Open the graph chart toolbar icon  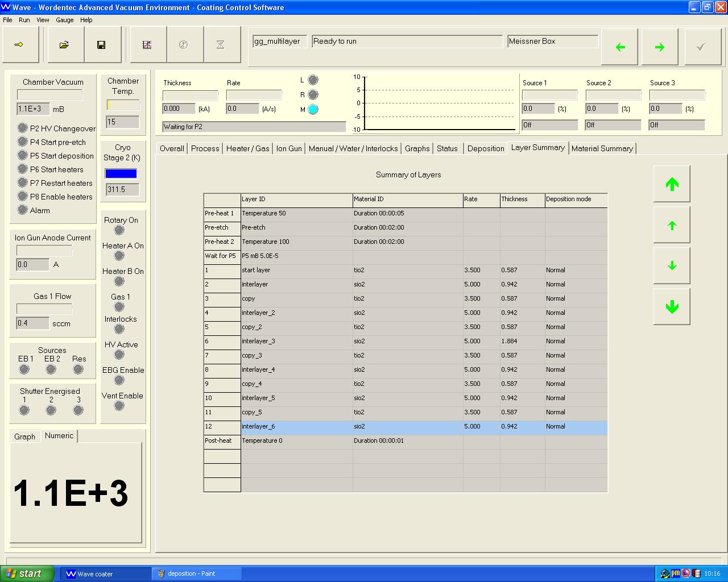click(x=147, y=45)
